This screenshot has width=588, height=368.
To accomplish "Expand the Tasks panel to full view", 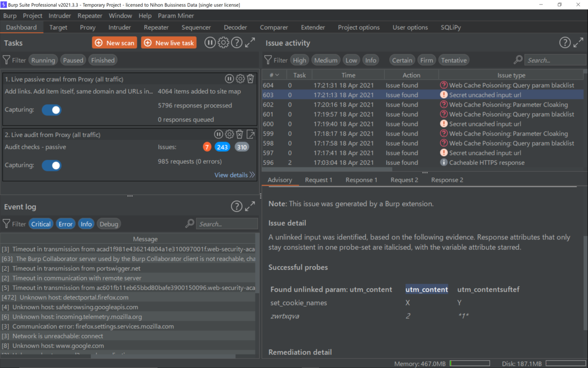I will 250,43.
